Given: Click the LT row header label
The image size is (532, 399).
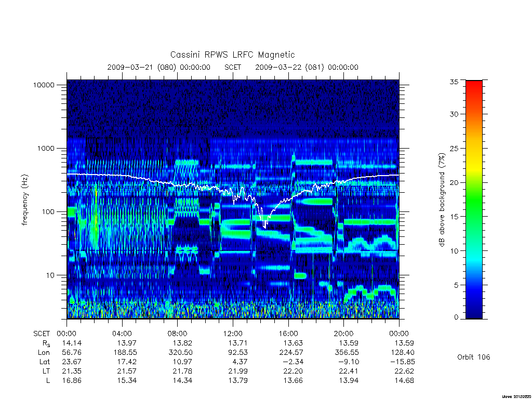Looking at the screenshot, I should (46, 371).
